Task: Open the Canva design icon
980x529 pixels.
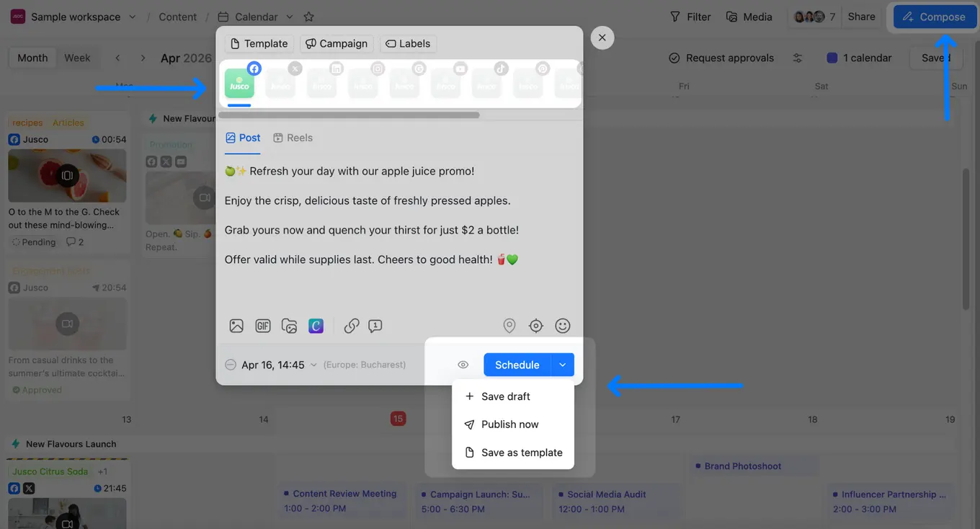Action: point(316,326)
